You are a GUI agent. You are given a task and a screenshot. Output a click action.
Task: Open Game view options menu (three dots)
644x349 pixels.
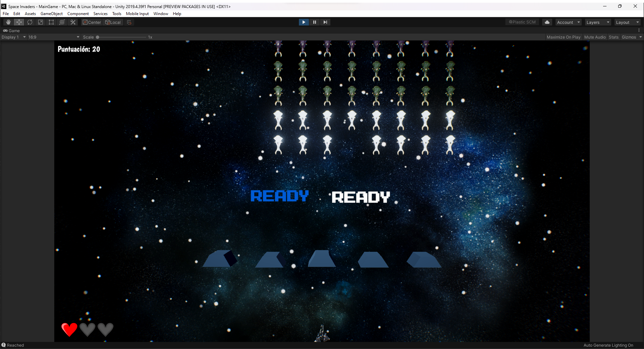coord(639,31)
